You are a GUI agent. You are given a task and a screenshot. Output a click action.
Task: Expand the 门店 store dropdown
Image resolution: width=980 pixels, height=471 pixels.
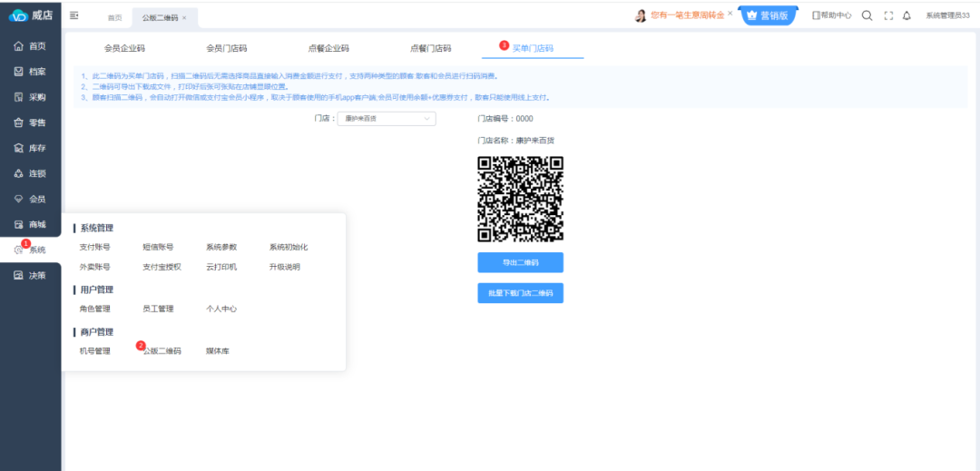(387, 119)
